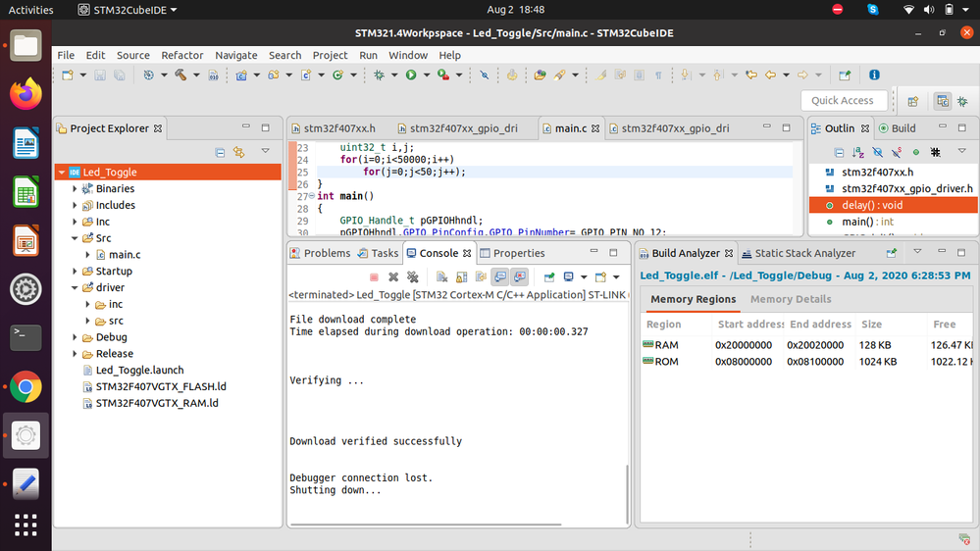Expand the Binaries tree node
This screenshot has height=551, width=980.
click(75, 188)
